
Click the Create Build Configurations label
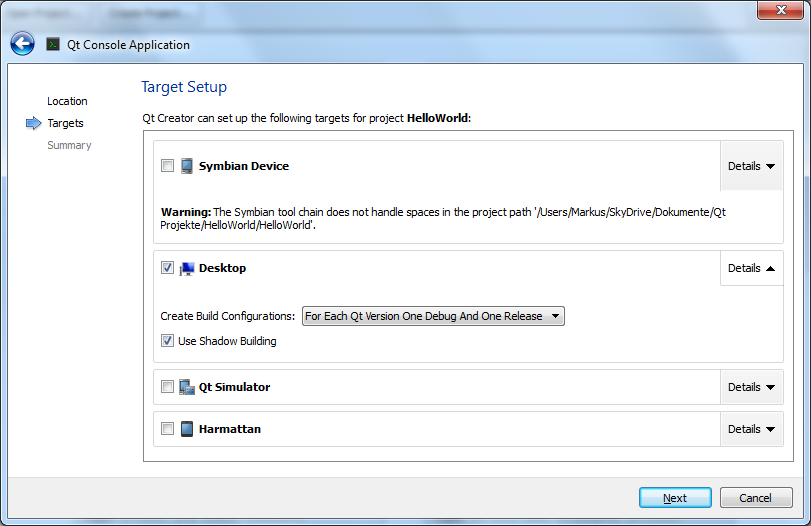click(x=228, y=316)
